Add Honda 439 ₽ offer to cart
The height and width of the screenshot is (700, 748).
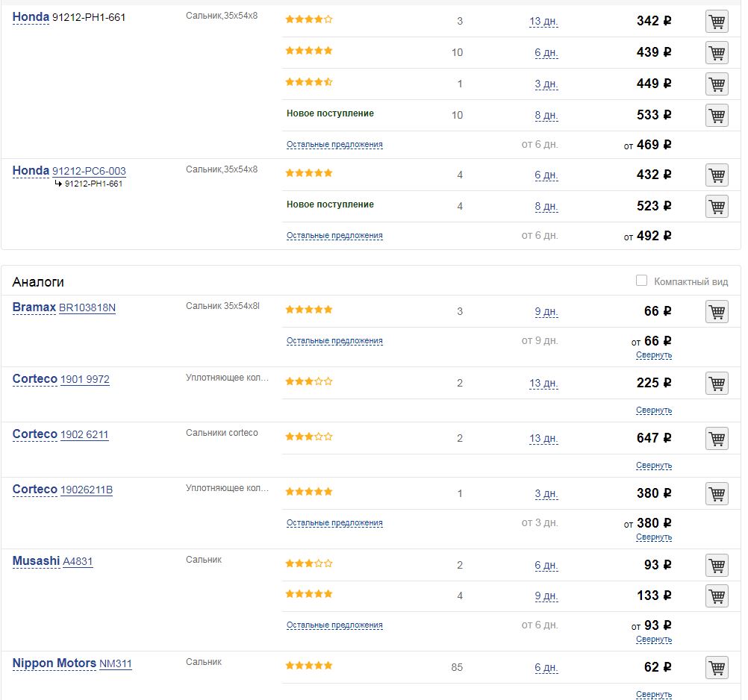(717, 53)
